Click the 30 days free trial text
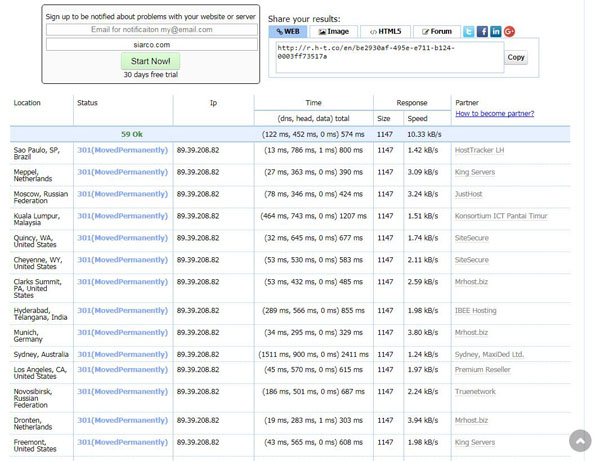Screen dimensions: 600x461 pos(150,75)
